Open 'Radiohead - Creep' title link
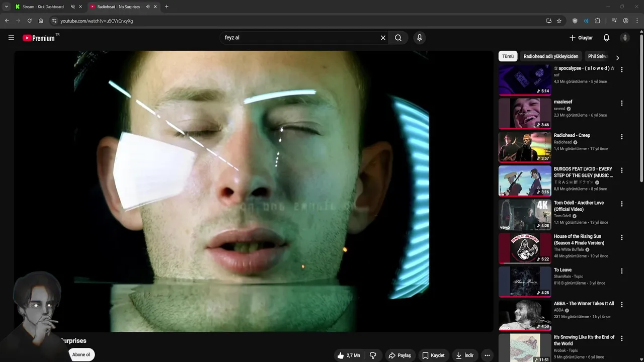The image size is (644, 362). coord(572,135)
